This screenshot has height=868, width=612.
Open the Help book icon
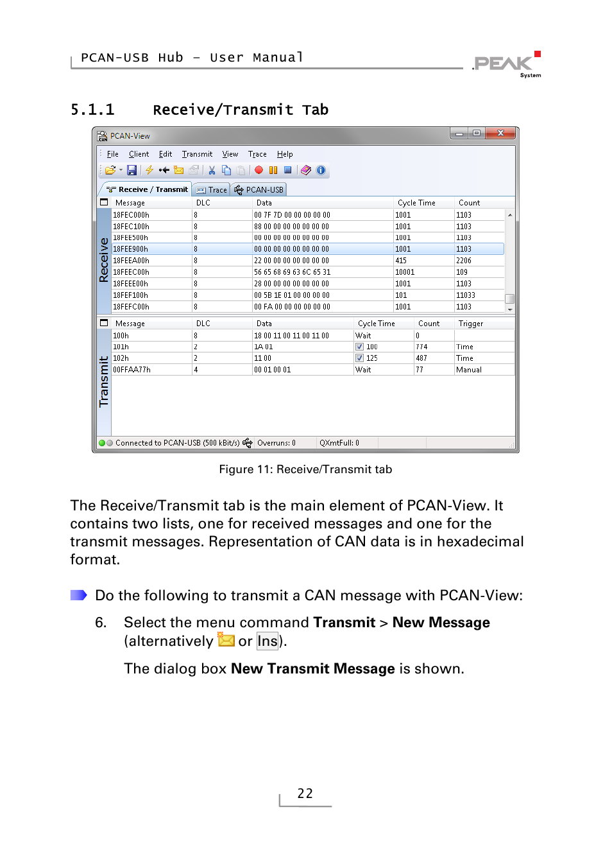click(x=306, y=171)
